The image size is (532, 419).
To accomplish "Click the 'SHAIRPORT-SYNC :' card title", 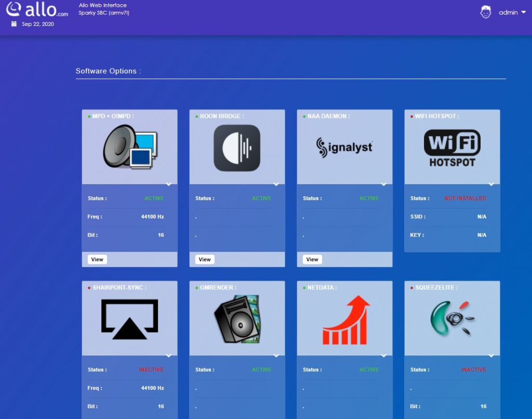I will [x=120, y=288].
